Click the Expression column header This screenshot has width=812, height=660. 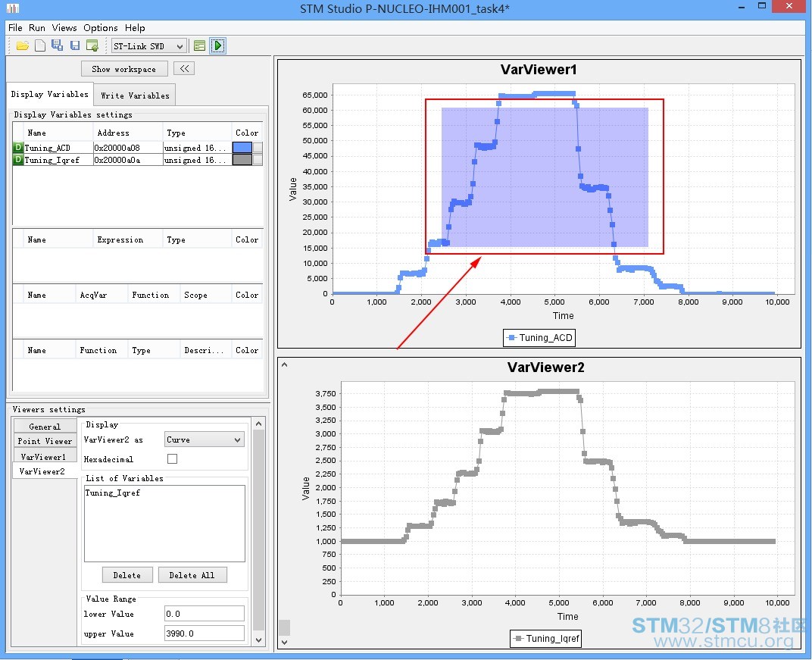[128, 239]
